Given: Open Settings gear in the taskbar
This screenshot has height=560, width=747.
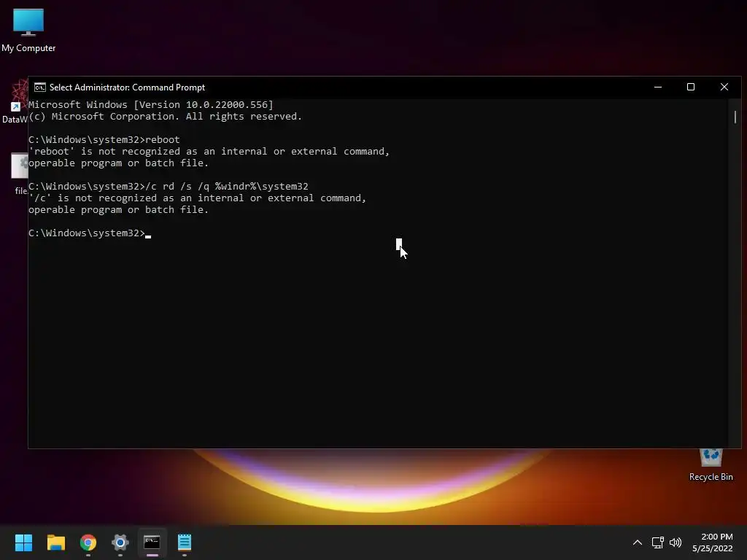Looking at the screenshot, I should point(120,542).
